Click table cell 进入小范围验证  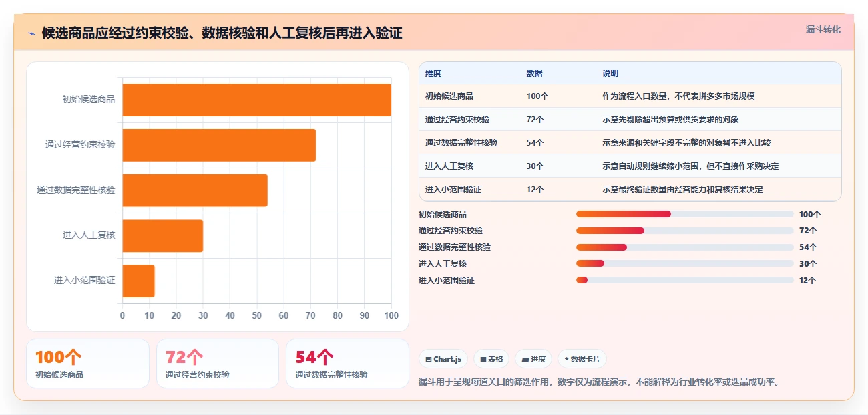[x=453, y=190]
